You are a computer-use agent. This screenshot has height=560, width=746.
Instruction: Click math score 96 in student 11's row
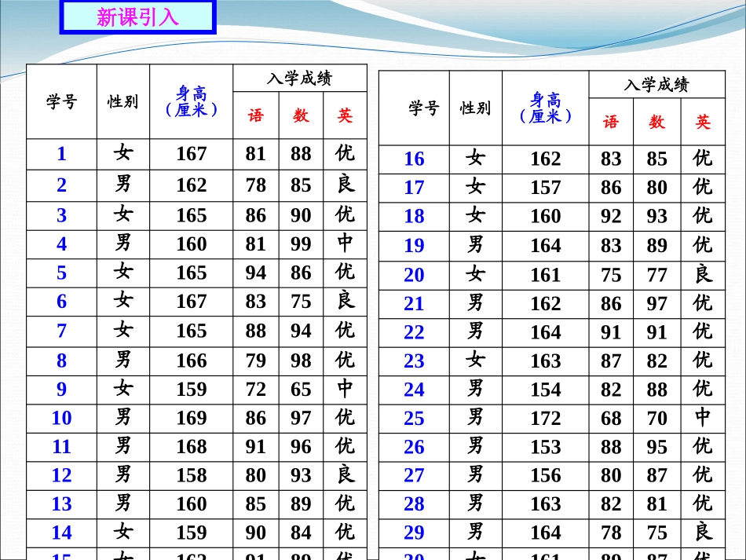(301, 447)
